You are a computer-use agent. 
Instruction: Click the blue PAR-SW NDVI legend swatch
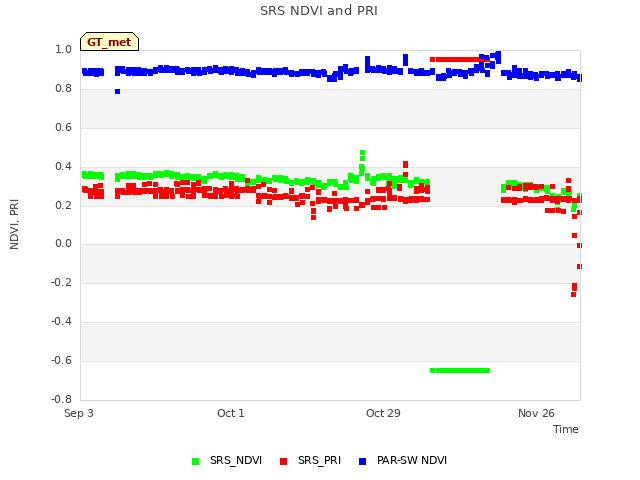362,461
